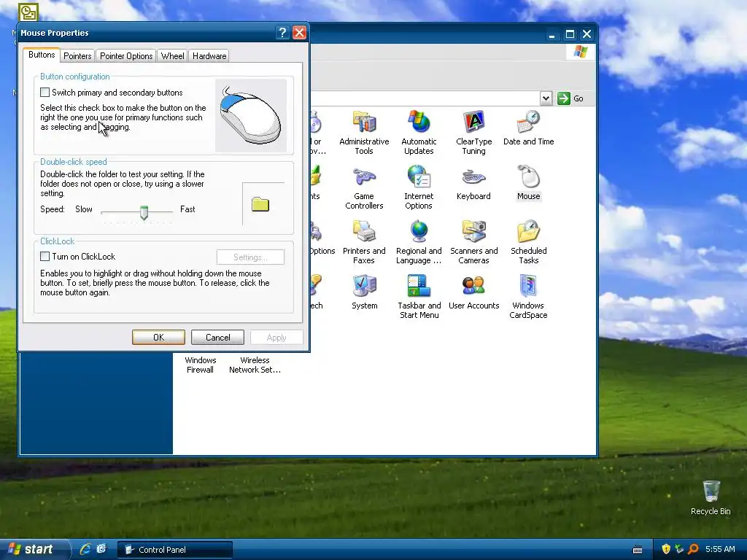Open the Hardware tab
Screen dimensions: 747x560
pos(209,55)
